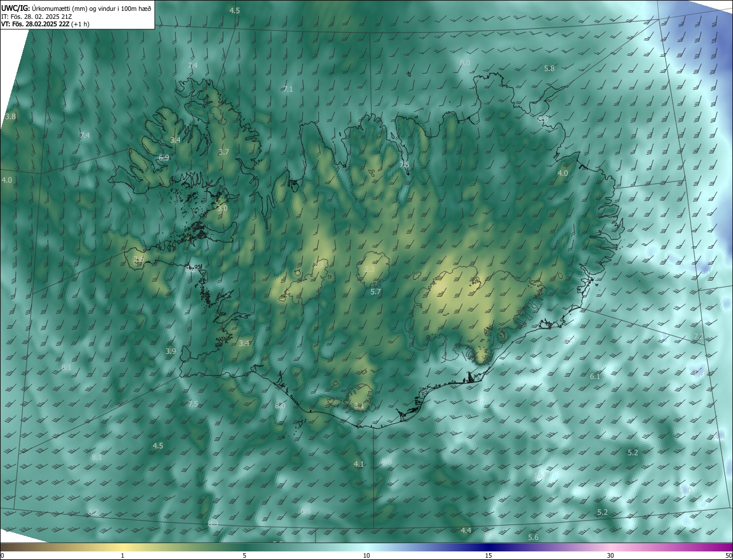733x560 pixels.
Task: Click the value '7.1' on the map
Action: [x=288, y=89]
